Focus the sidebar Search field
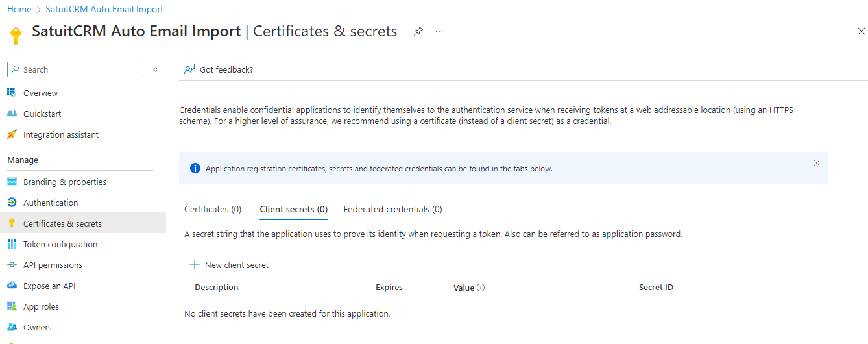 75,69
